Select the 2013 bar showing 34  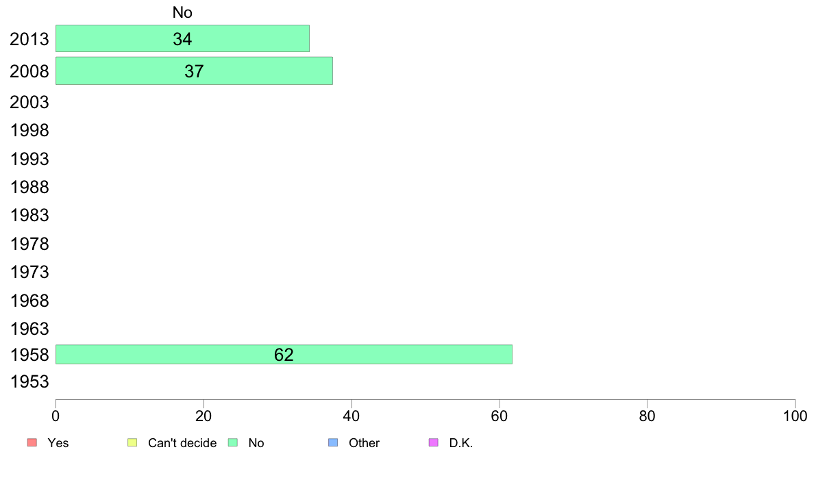click(x=182, y=38)
